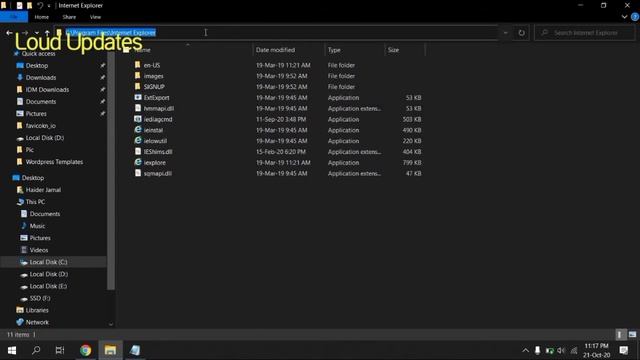Open the File ribbon tab

pyautogui.click(x=14, y=17)
